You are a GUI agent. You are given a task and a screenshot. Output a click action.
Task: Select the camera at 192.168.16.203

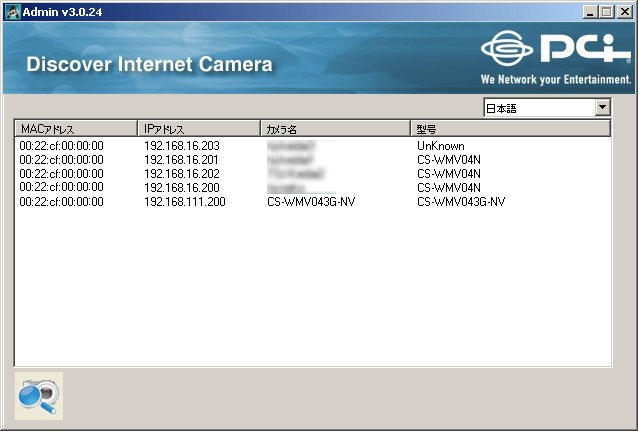point(181,146)
